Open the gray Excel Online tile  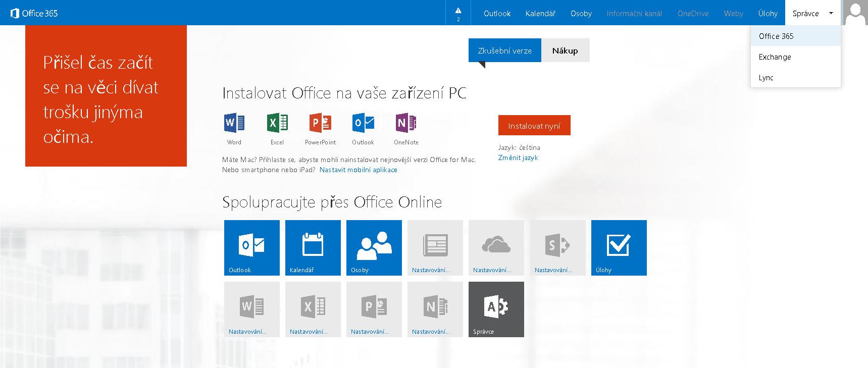[313, 309]
